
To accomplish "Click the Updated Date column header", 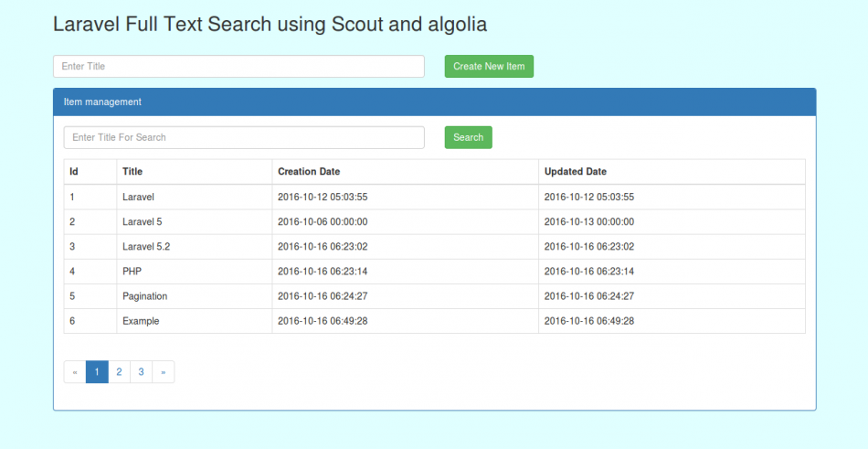I will pyautogui.click(x=575, y=172).
